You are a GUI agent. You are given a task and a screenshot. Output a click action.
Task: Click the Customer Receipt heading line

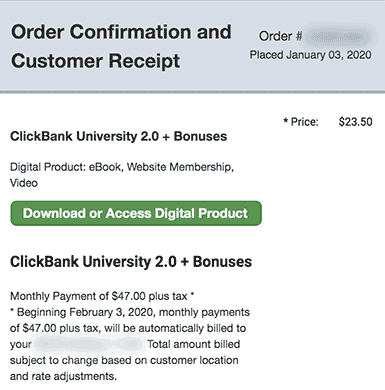pyautogui.click(x=96, y=61)
